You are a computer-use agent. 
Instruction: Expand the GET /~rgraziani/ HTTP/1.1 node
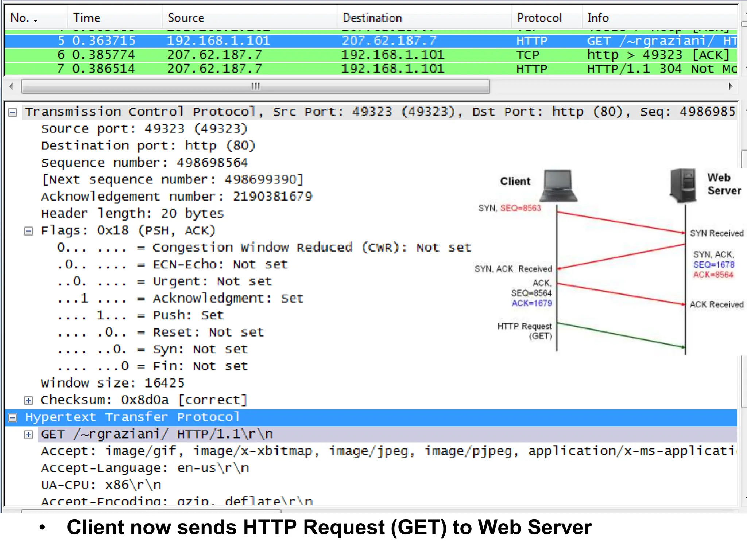(x=28, y=435)
